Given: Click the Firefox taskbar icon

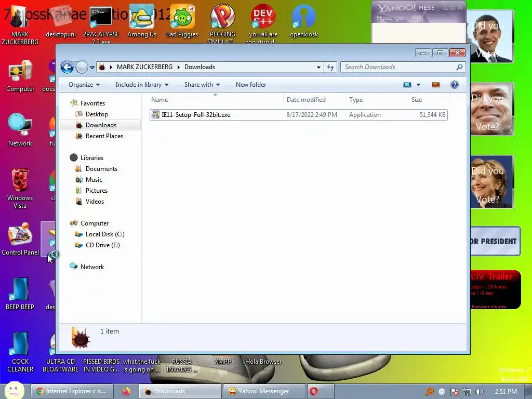Looking at the screenshot, I should [x=126, y=391].
